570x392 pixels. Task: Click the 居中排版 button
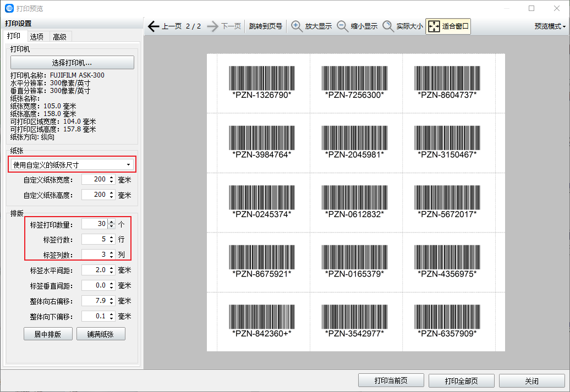(48, 334)
